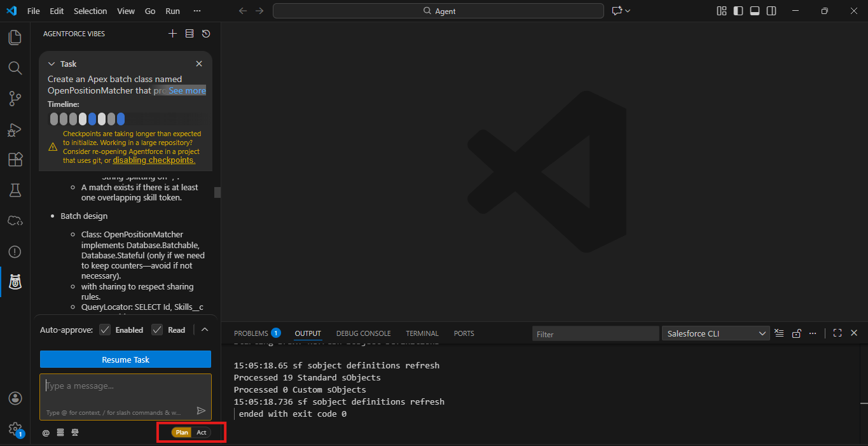Switch to the Terminal tab
The image size is (868, 446).
[422, 333]
